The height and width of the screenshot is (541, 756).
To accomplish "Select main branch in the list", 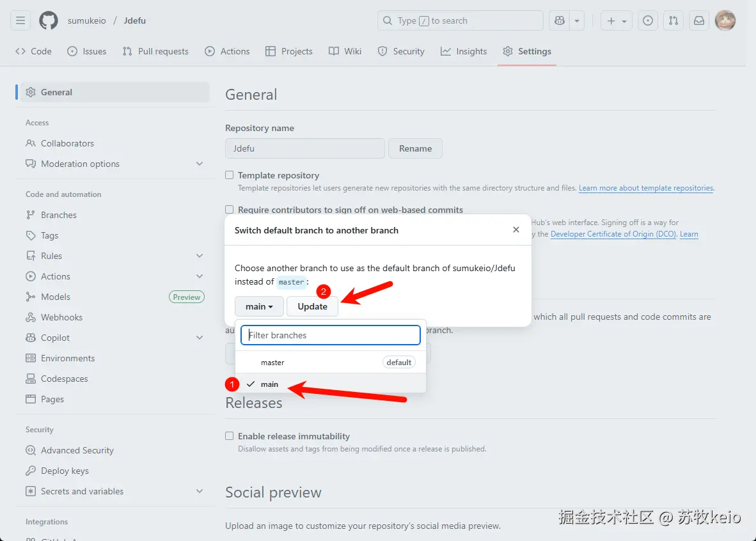I will (330, 384).
